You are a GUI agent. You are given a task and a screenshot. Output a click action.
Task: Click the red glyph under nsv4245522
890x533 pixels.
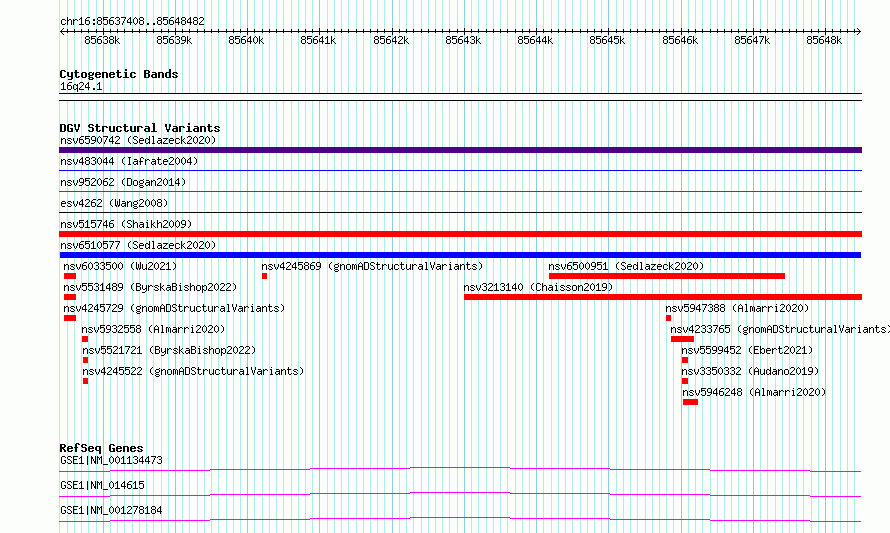point(86,381)
